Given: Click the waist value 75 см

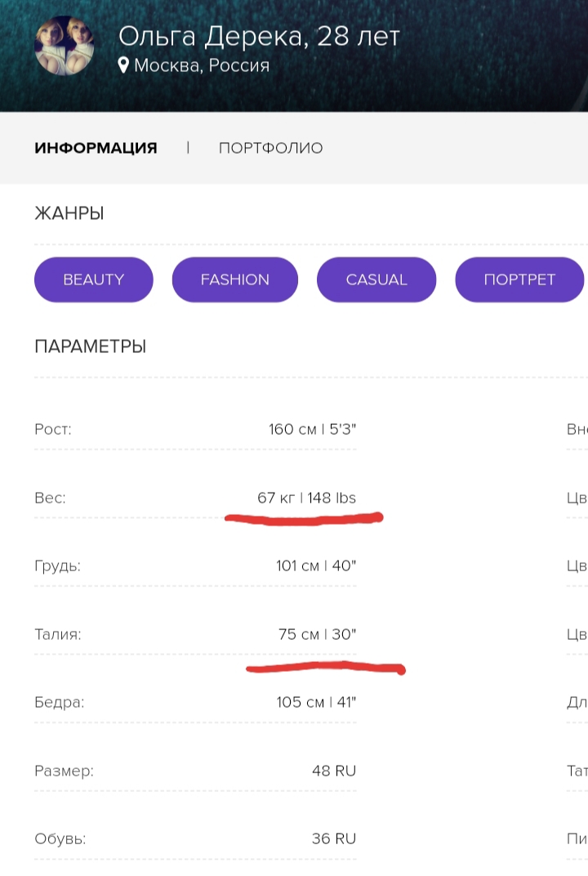Looking at the screenshot, I should pos(298,634).
